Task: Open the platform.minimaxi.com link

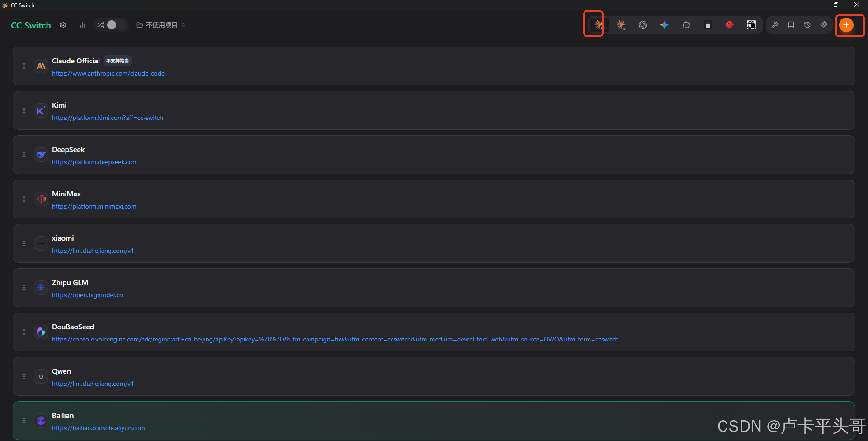Action: [94, 206]
